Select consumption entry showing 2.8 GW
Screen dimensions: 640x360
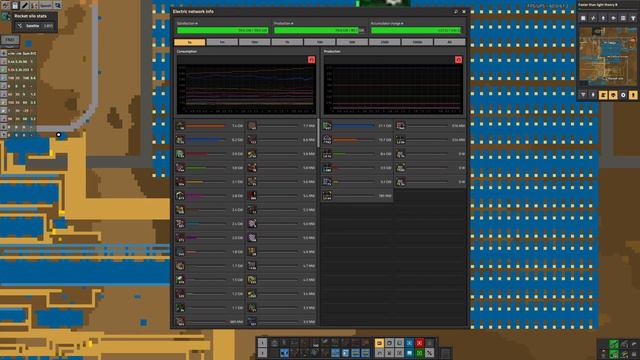pos(210,196)
